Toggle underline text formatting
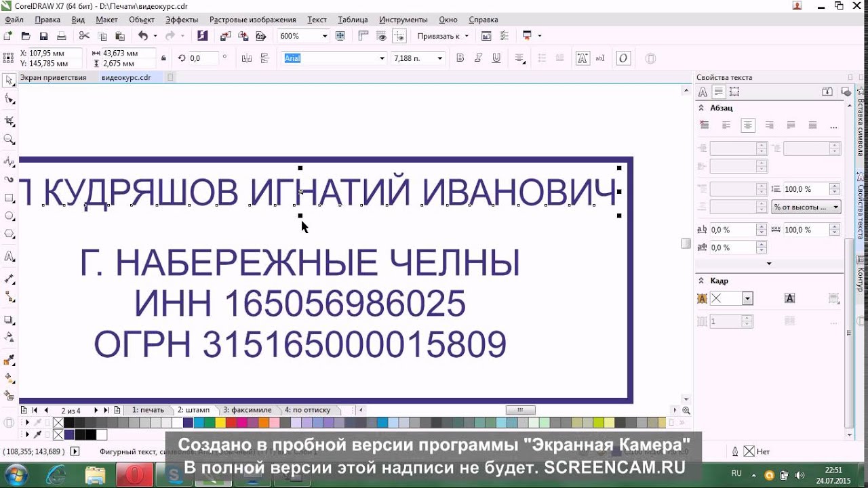The image size is (868, 488). click(496, 58)
